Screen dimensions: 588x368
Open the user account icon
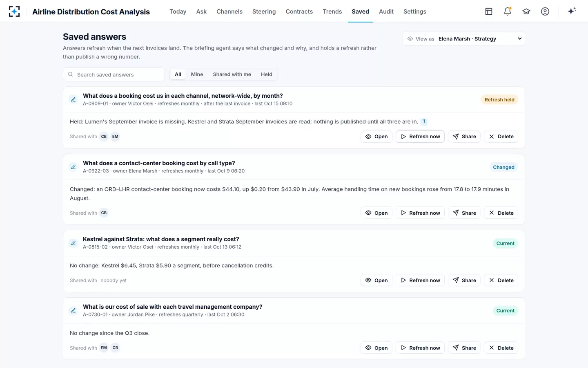(x=545, y=11)
